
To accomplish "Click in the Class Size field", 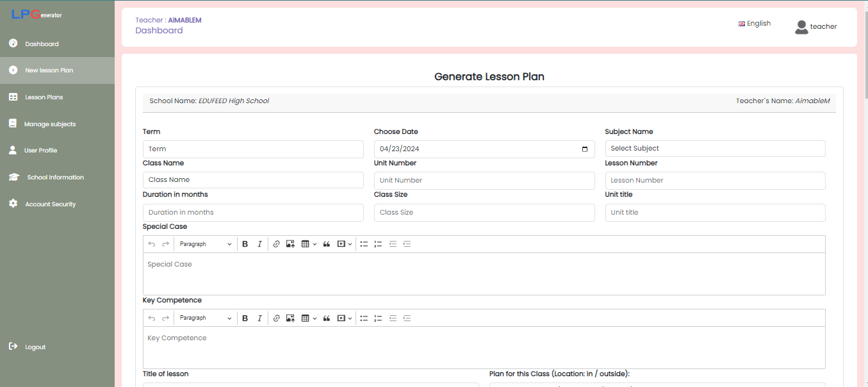I will point(484,213).
